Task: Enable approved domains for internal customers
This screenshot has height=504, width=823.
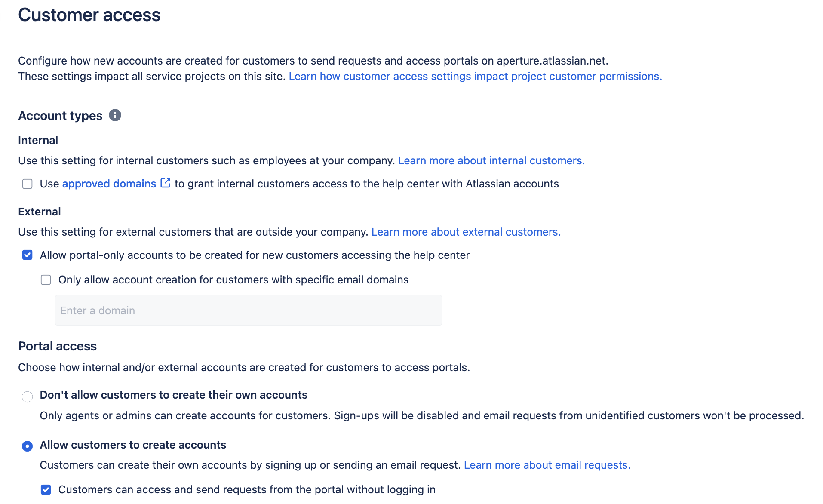Action: (27, 184)
